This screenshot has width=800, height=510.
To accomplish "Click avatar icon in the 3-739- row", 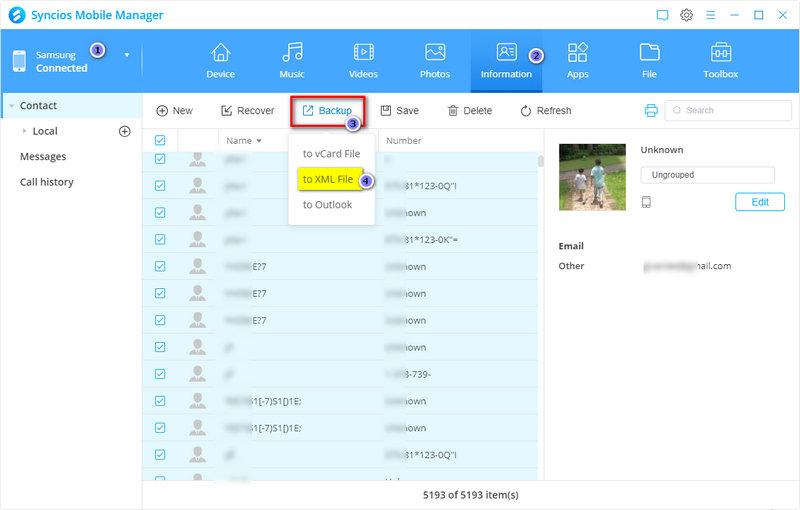I will coord(197,374).
